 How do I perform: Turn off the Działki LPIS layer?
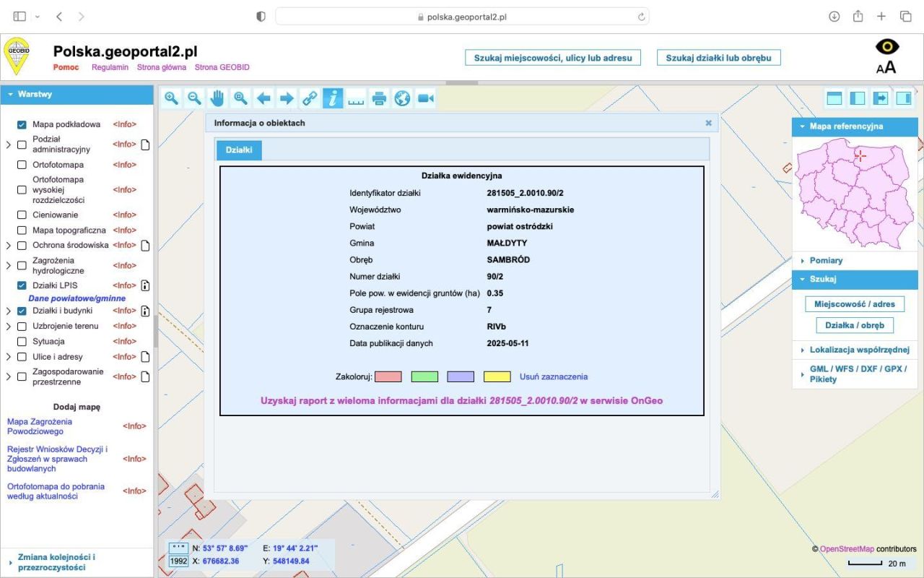point(22,285)
